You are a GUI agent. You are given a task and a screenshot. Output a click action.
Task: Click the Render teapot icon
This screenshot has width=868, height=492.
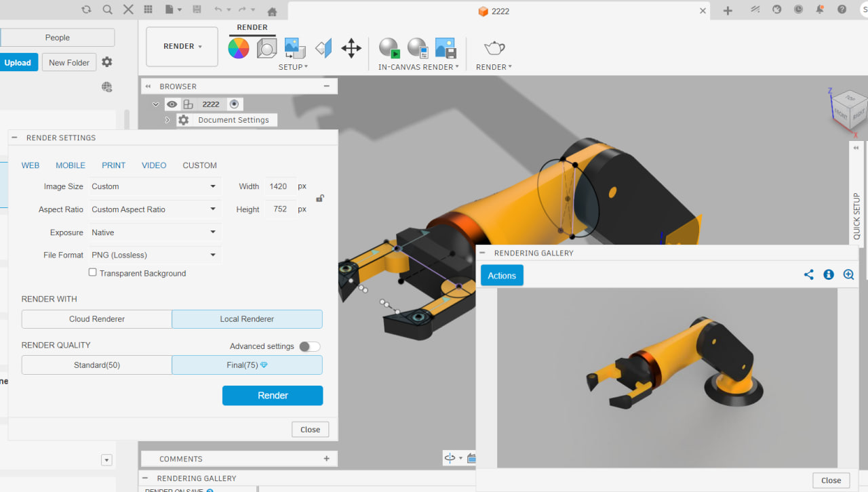[494, 48]
